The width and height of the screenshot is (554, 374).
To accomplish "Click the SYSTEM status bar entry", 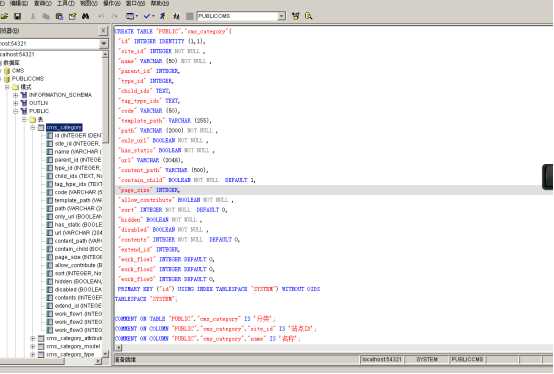I will [427, 360].
